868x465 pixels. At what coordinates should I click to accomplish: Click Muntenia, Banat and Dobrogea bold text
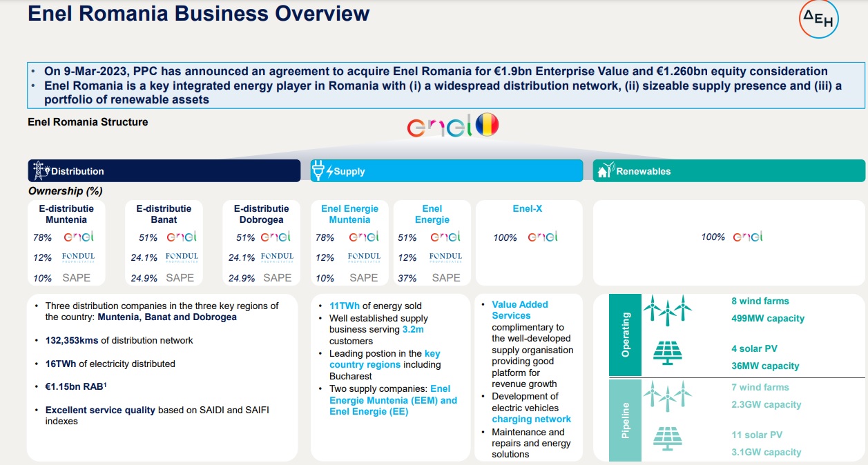pos(167,317)
